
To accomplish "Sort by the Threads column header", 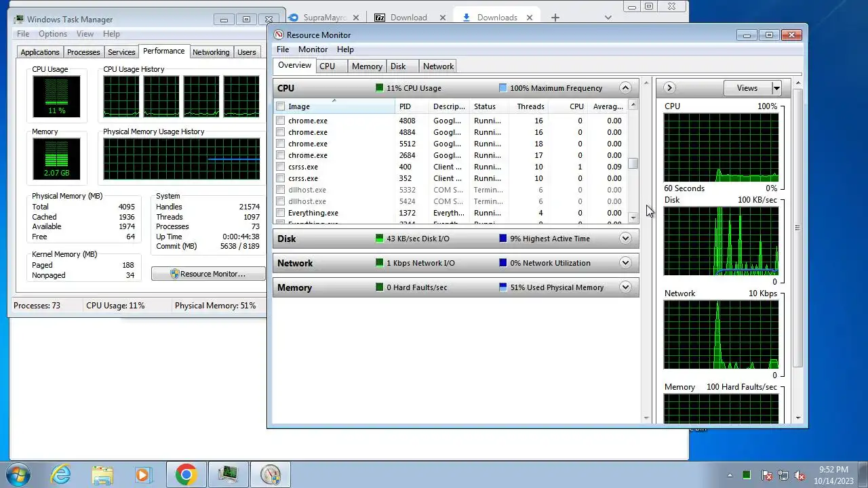I will point(530,106).
